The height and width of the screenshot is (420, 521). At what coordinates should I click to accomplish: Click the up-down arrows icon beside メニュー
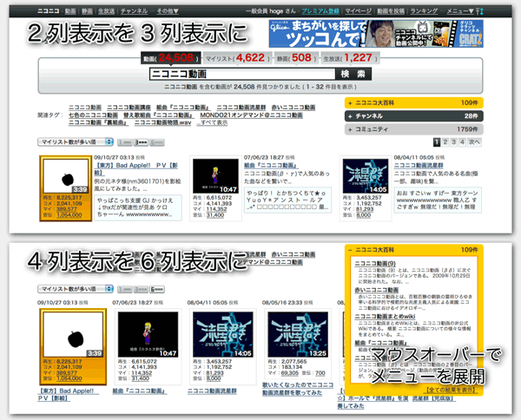(479, 11)
